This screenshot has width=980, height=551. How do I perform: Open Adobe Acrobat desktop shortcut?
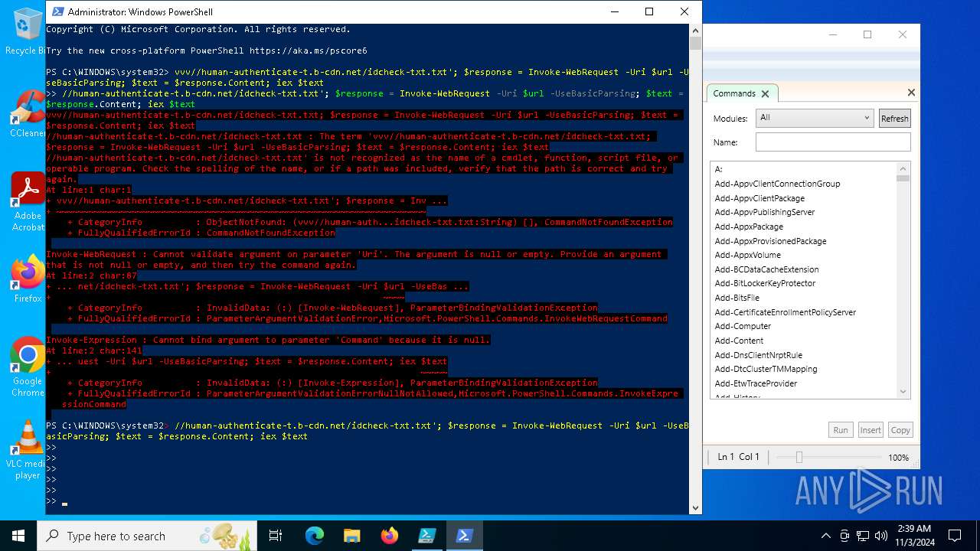coord(28,201)
